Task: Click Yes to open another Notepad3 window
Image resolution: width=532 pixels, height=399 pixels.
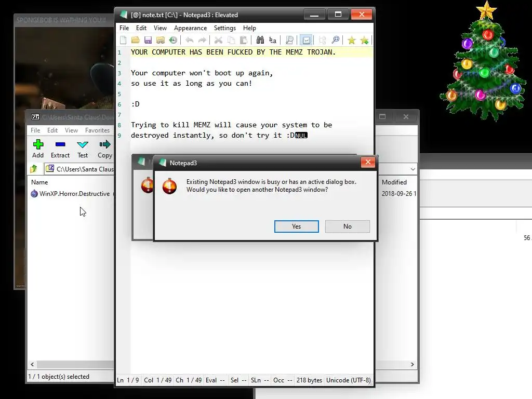Action: 296,227
